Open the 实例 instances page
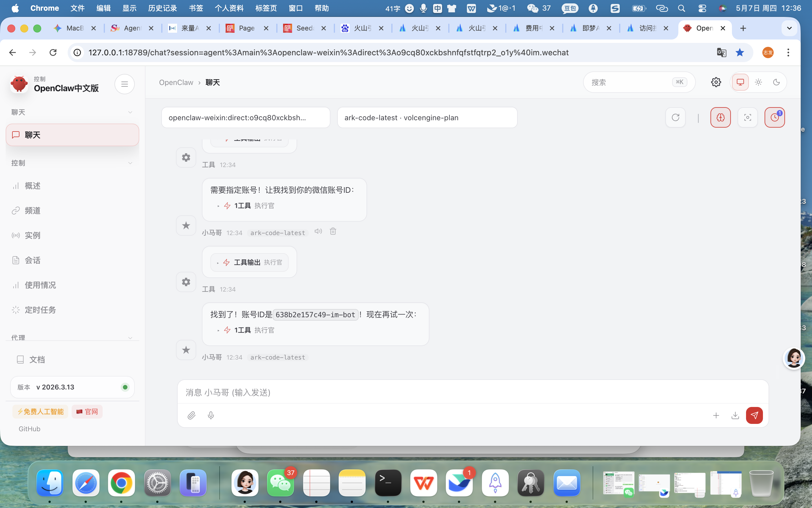Screen dimensions: 812x508 72,236
